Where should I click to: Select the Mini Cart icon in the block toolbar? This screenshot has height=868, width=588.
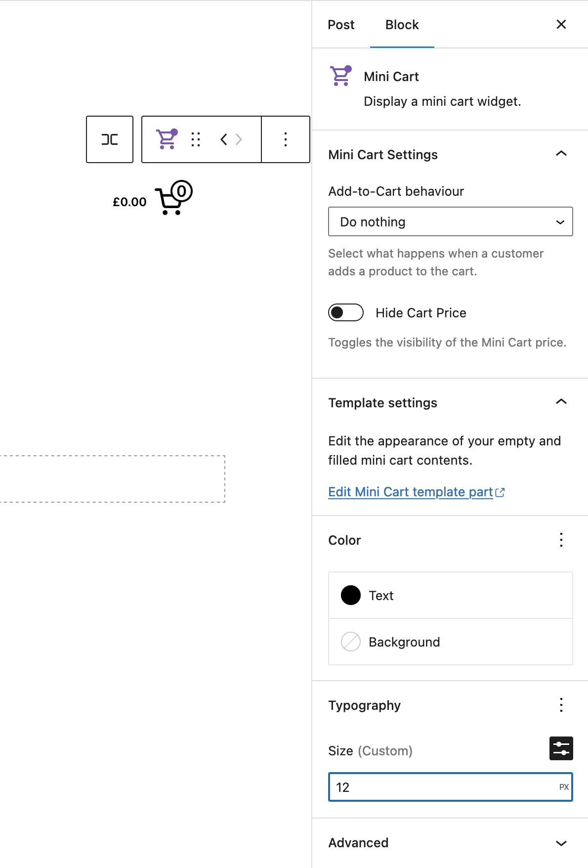(166, 139)
